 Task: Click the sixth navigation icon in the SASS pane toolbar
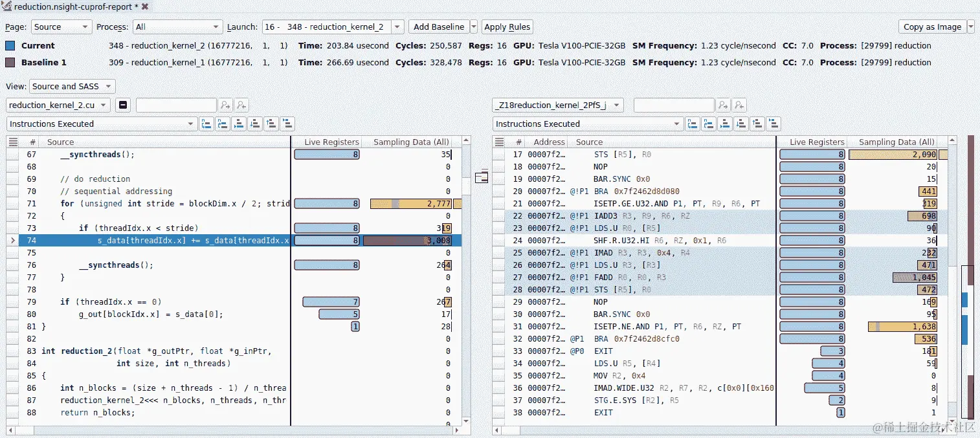click(x=774, y=124)
